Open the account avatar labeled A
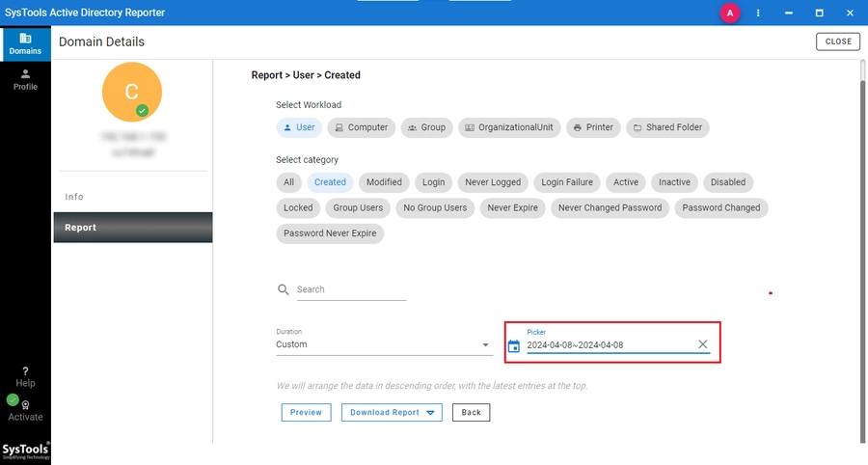This screenshot has height=465, width=868. click(730, 13)
